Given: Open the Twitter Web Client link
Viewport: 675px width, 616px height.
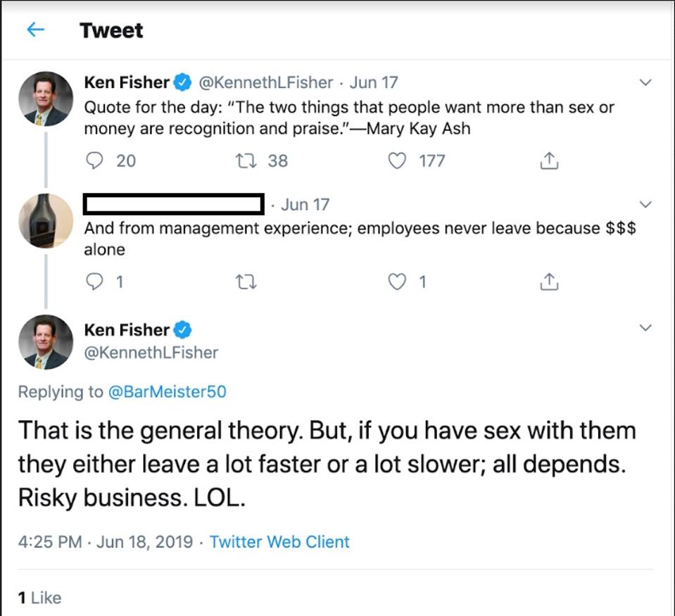Looking at the screenshot, I should coord(279,542).
